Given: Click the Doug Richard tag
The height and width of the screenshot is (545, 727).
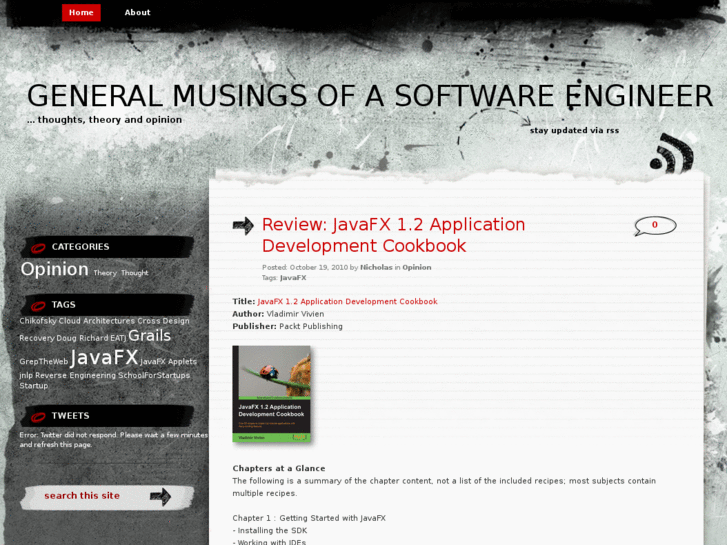Looking at the screenshot, I should [x=82, y=338].
